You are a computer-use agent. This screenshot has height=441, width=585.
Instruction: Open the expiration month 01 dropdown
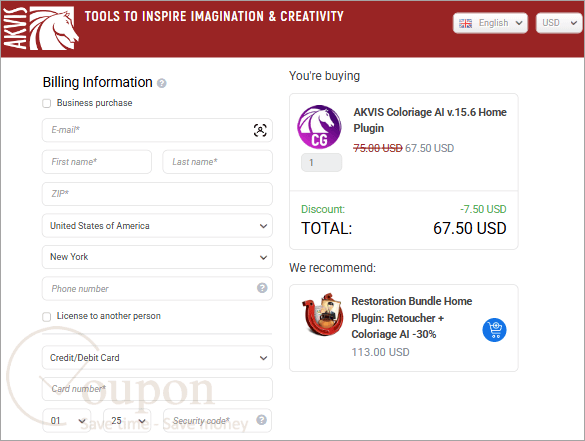(67, 420)
